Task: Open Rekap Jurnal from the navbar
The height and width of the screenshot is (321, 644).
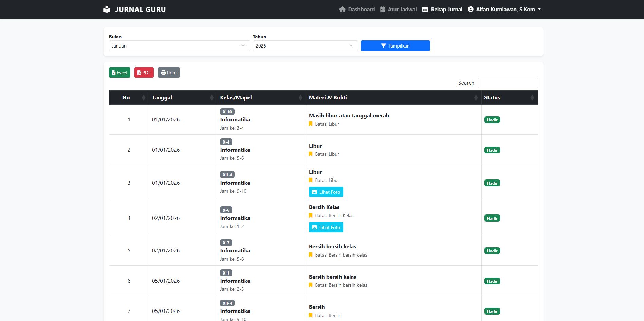Action: tap(442, 10)
